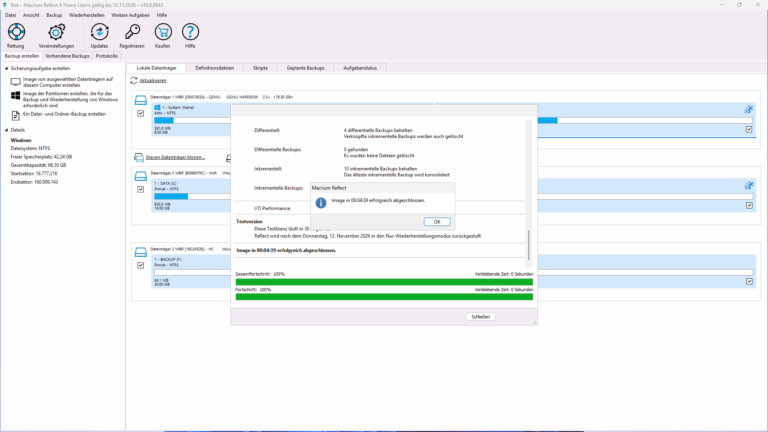Click Diesen Datenträger klonen link
The image size is (768, 432).
(175, 157)
